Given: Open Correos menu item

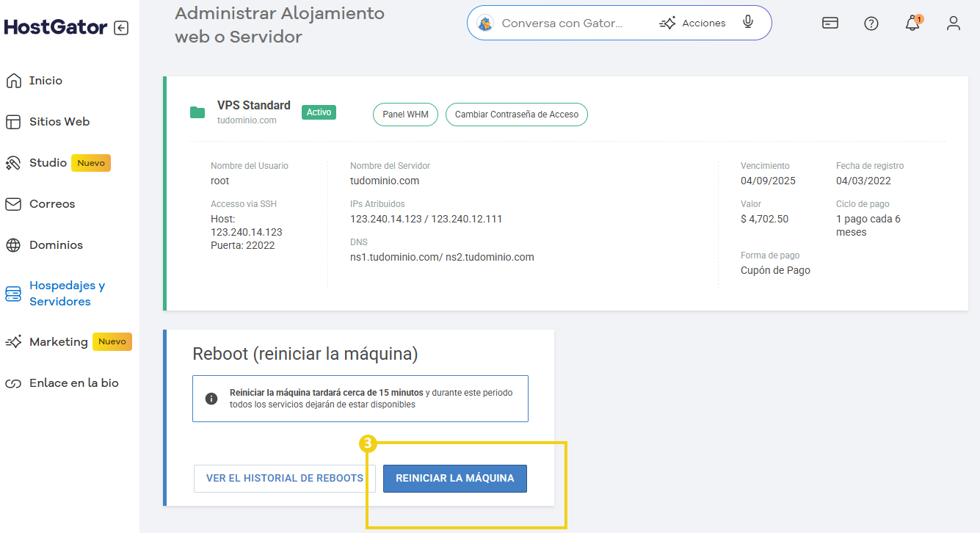Looking at the screenshot, I should pos(52,204).
